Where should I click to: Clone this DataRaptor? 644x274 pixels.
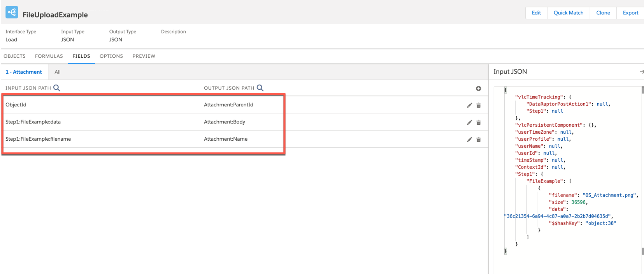[603, 13]
